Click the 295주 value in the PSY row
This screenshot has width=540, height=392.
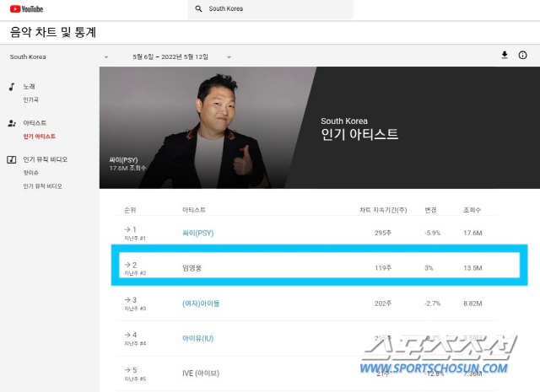click(x=383, y=233)
